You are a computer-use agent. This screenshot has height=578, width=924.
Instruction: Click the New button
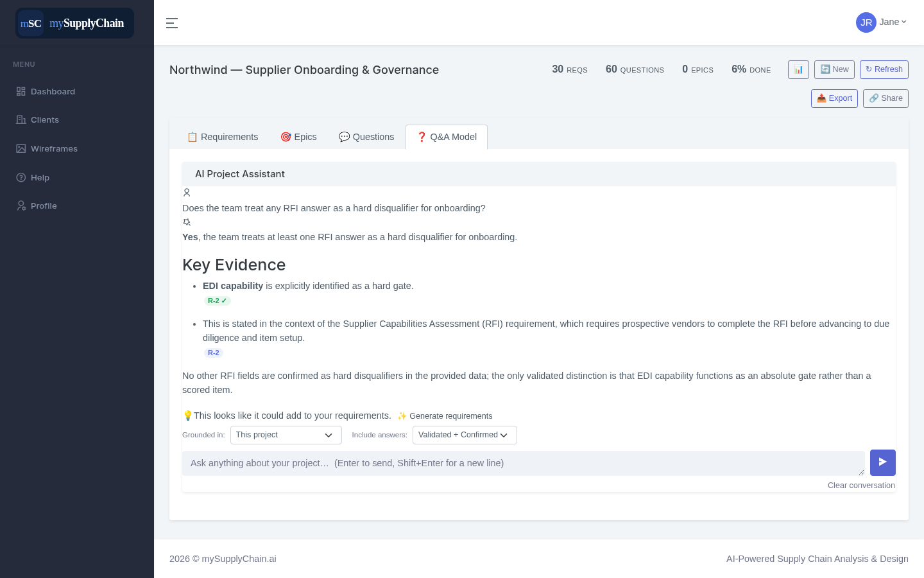point(834,69)
